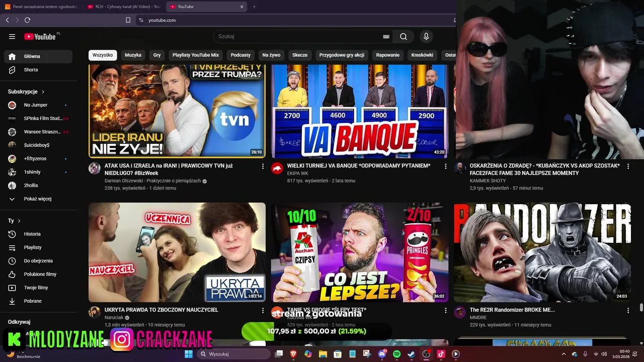Open Damian Olszewski channel avatar

tap(95, 168)
